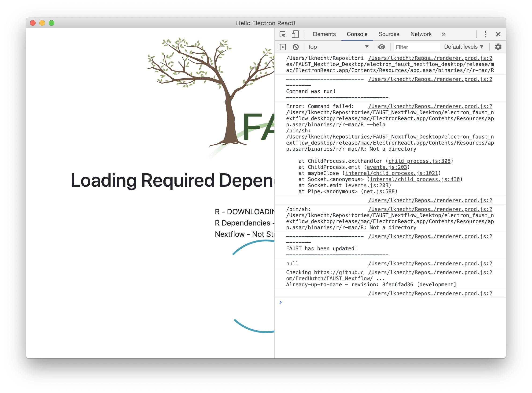Open the DevTools customize menu

tap(485, 34)
